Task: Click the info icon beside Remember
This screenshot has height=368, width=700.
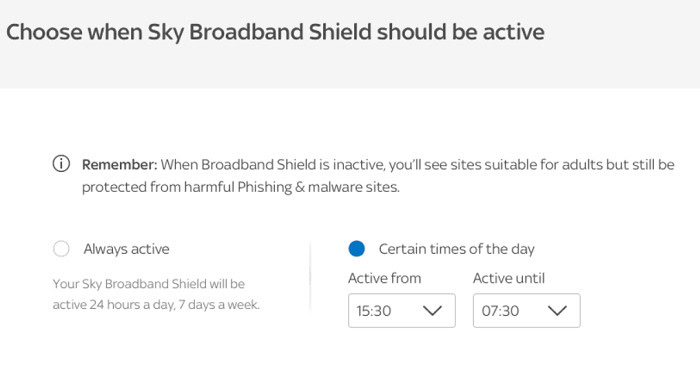Action: tap(61, 164)
